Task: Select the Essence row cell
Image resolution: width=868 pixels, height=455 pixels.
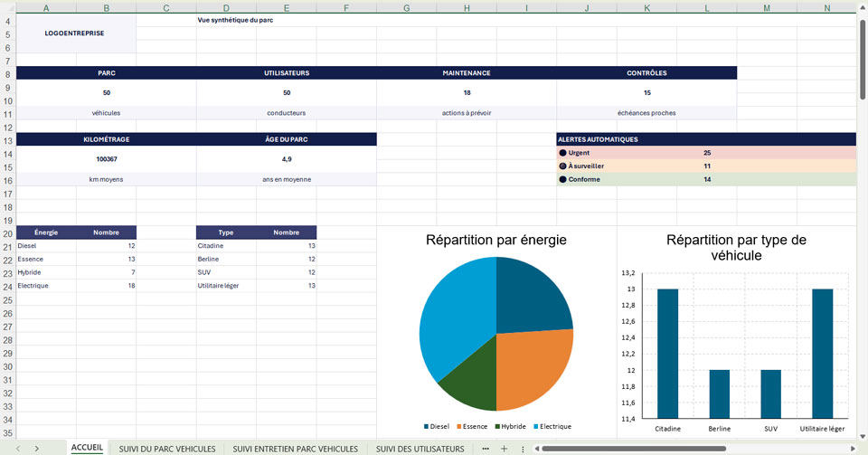Action: click(x=46, y=259)
